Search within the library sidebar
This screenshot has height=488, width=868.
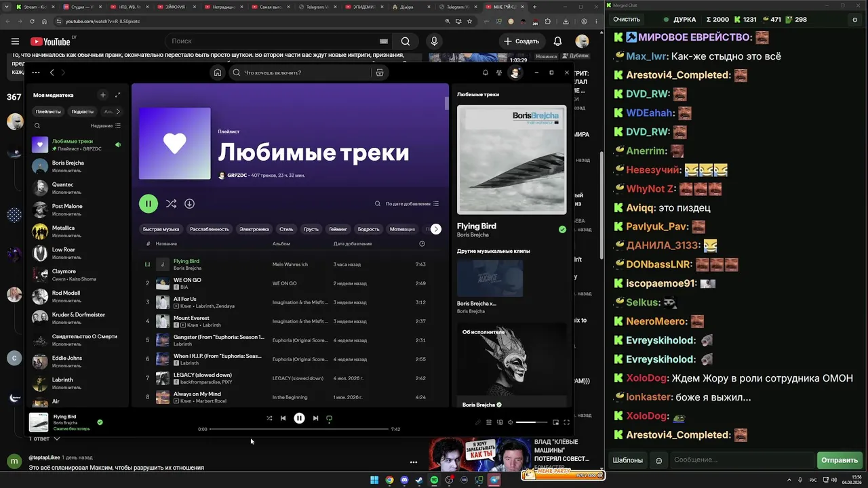[37, 125]
